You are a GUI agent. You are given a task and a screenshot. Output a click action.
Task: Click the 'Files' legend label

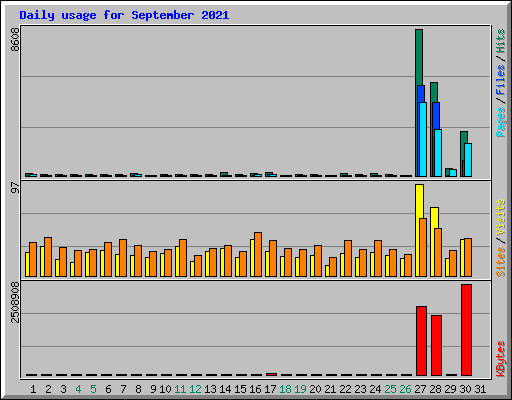click(501, 80)
